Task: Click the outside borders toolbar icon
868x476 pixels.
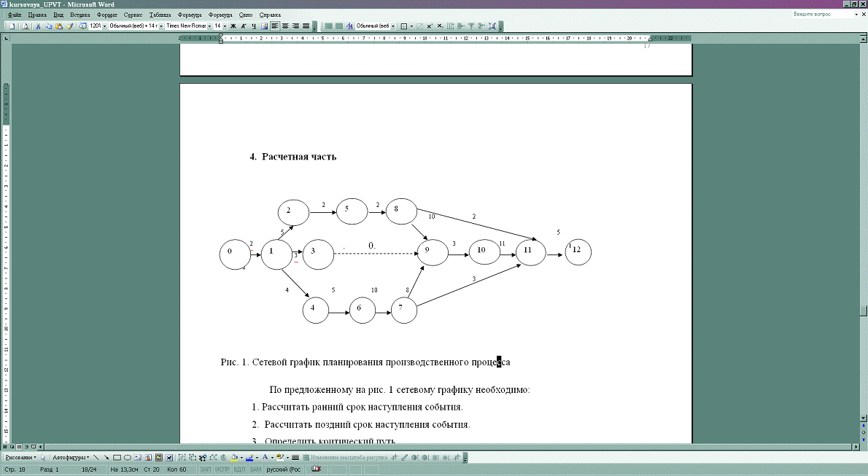Action: [x=403, y=26]
